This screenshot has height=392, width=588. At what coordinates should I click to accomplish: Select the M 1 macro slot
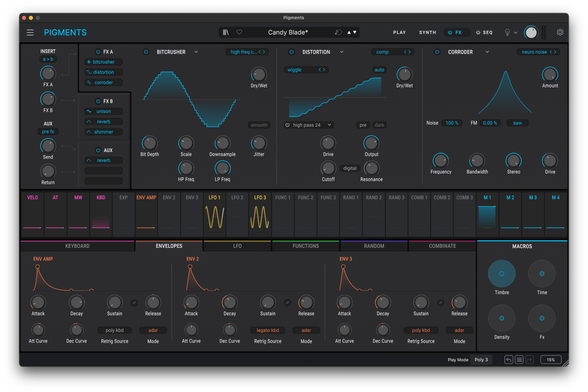[x=487, y=214]
